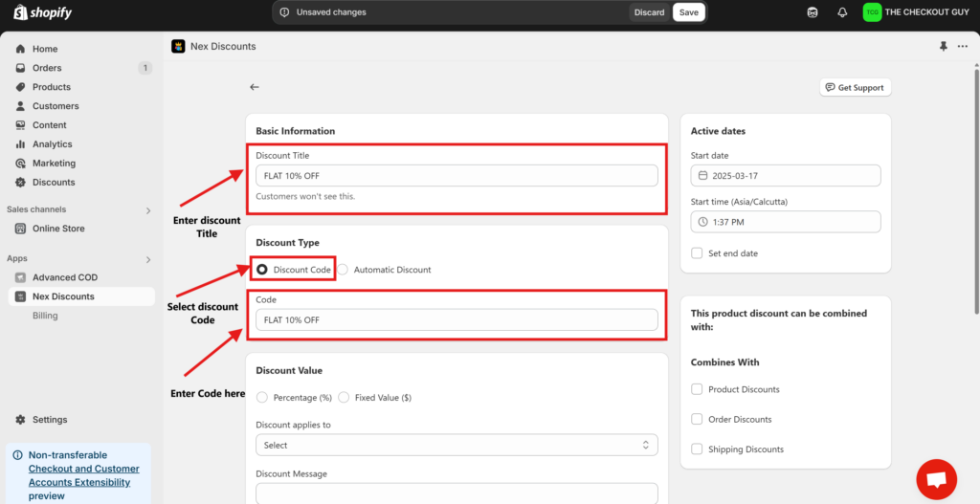Click the Content icon
Image resolution: width=980 pixels, height=504 pixels.
pos(21,125)
